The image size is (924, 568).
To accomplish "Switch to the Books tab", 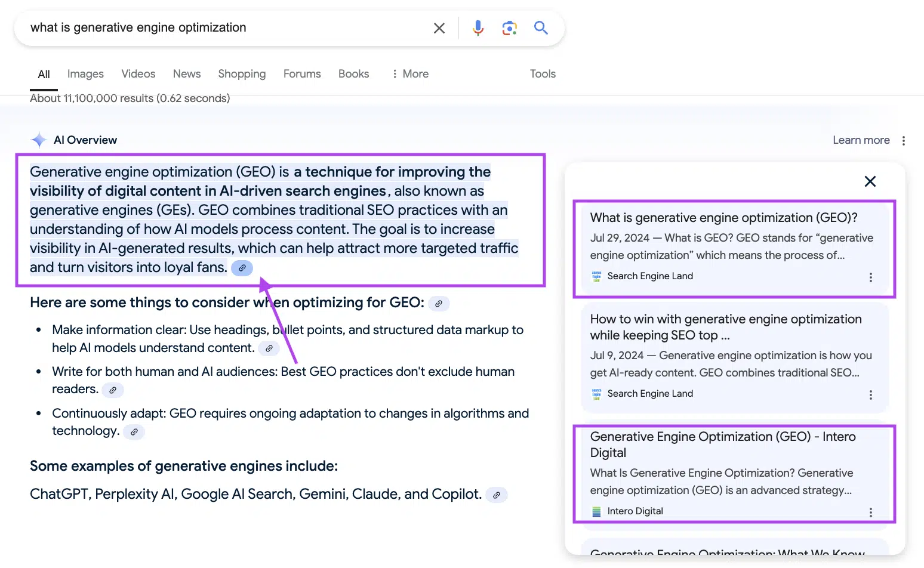I will tap(353, 74).
